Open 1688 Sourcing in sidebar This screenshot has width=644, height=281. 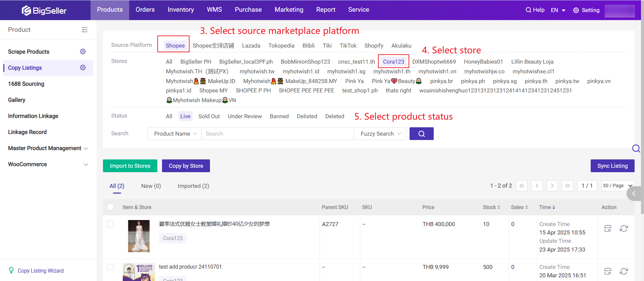point(26,84)
